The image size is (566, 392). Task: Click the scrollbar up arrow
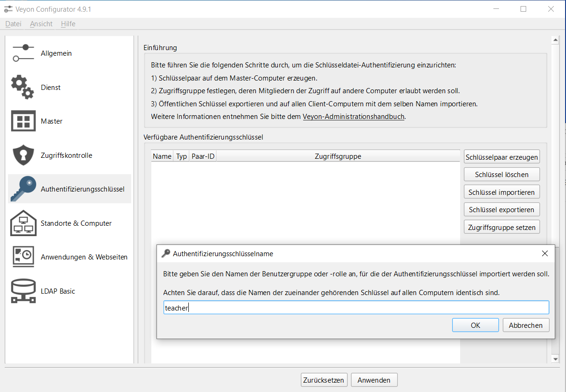[555, 40]
